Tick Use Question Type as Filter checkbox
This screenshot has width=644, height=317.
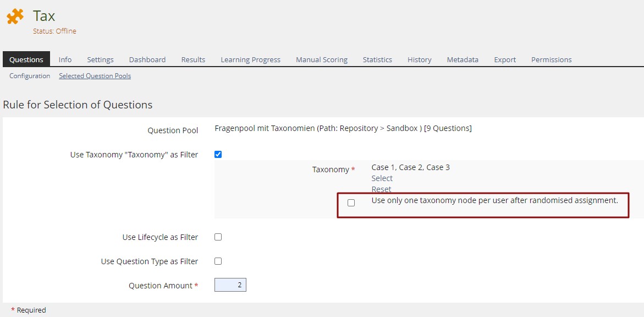[x=218, y=261]
